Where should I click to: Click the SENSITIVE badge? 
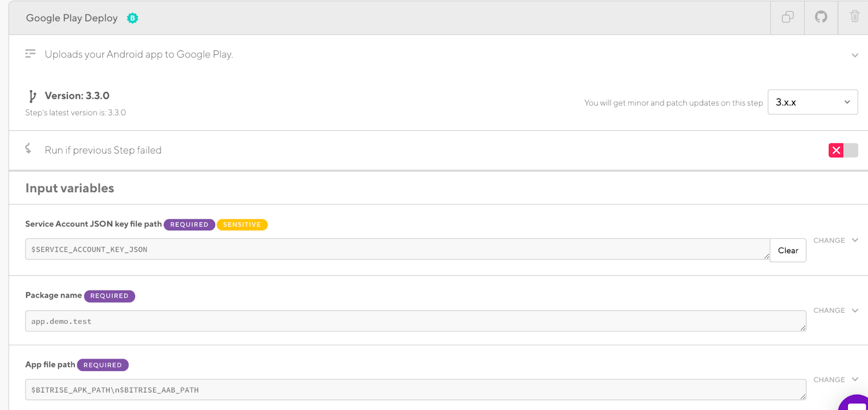click(242, 224)
